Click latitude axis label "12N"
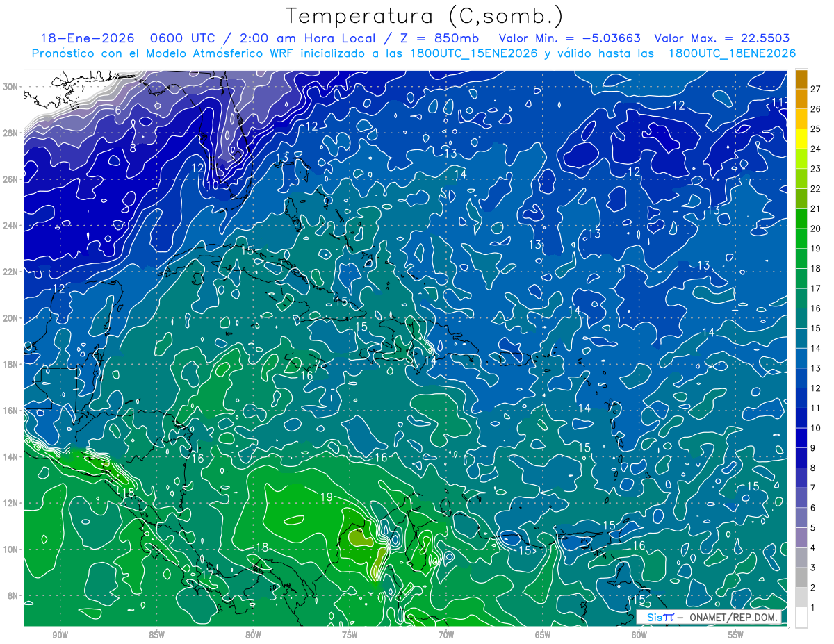Screen dimensions: 834x644 tap(12, 503)
